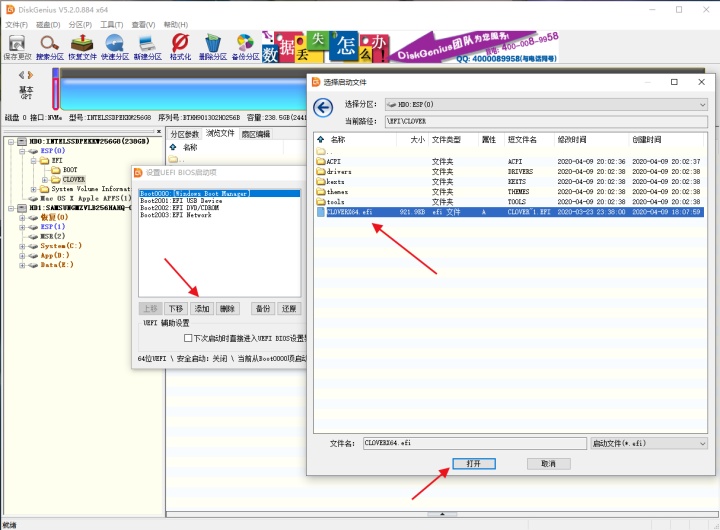Open the File menu
The height and width of the screenshot is (530, 720).
pyautogui.click(x=17, y=25)
